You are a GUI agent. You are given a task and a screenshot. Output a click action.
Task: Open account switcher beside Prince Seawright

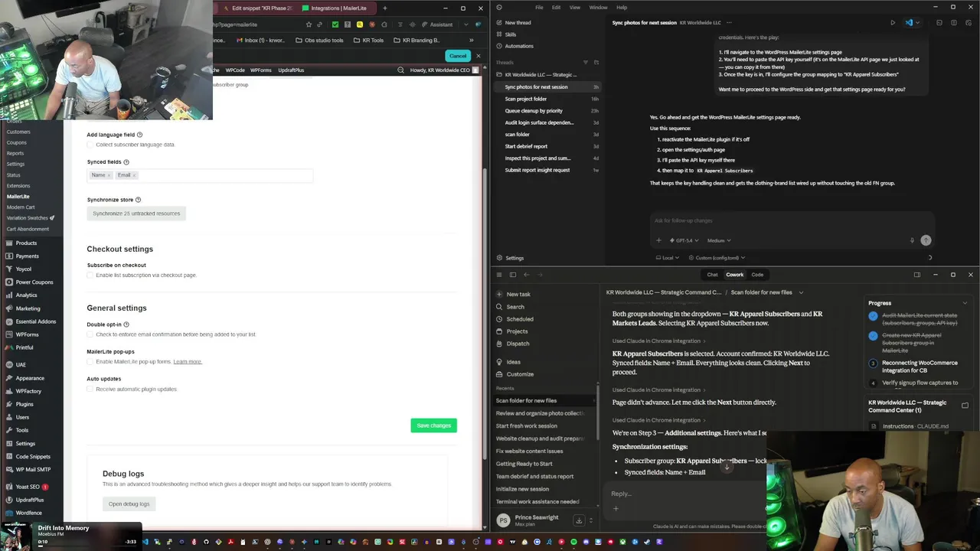[592, 520]
